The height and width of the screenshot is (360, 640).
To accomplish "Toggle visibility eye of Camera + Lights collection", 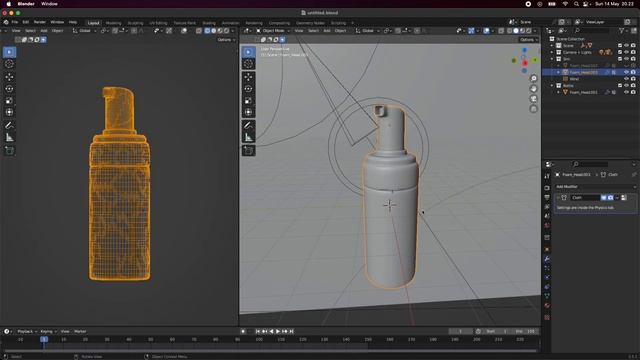I will (x=627, y=52).
